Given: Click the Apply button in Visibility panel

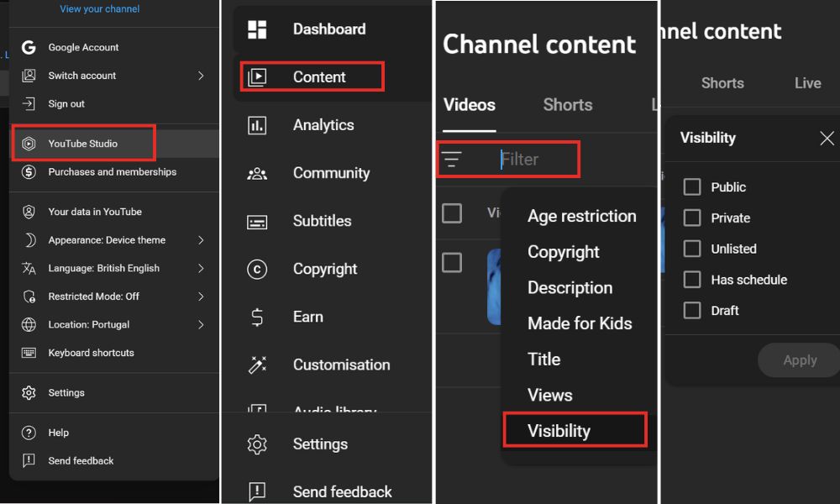Looking at the screenshot, I should click(800, 360).
